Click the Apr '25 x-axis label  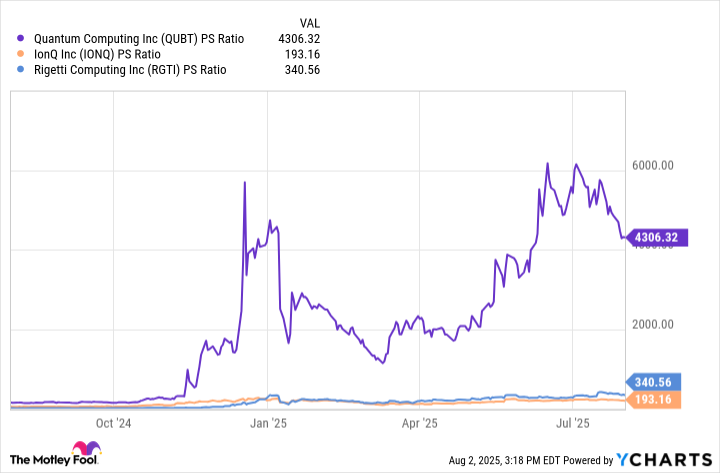tap(419, 423)
